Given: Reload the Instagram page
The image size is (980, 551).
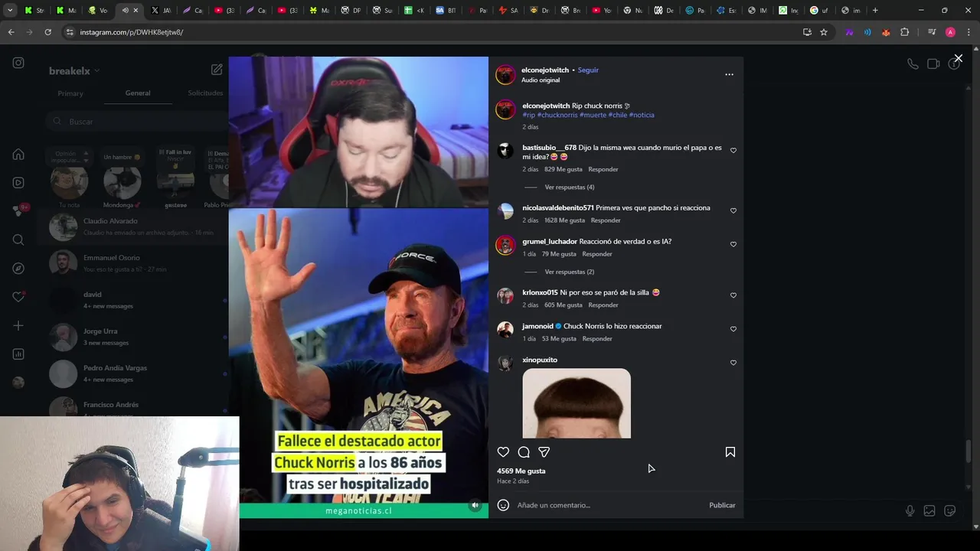Looking at the screenshot, I should pos(47,32).
